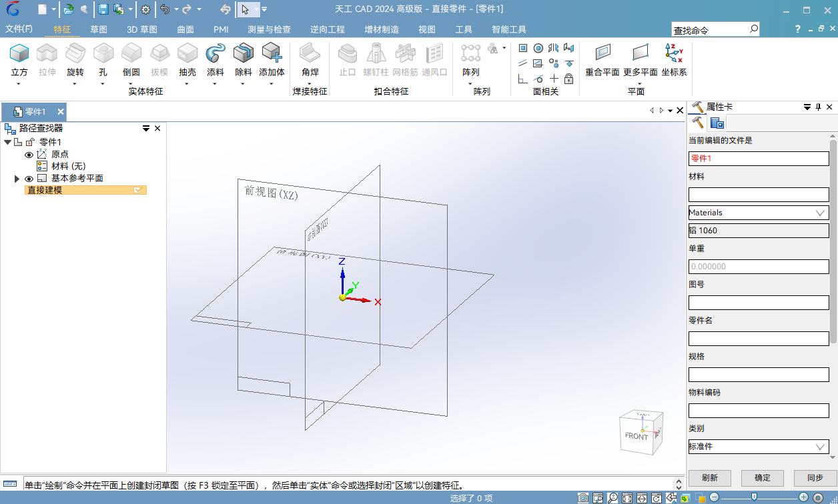This screenshot has width=838, height=504.
Task: Click the rotate view icon in status bar
Action: point(657,498)
